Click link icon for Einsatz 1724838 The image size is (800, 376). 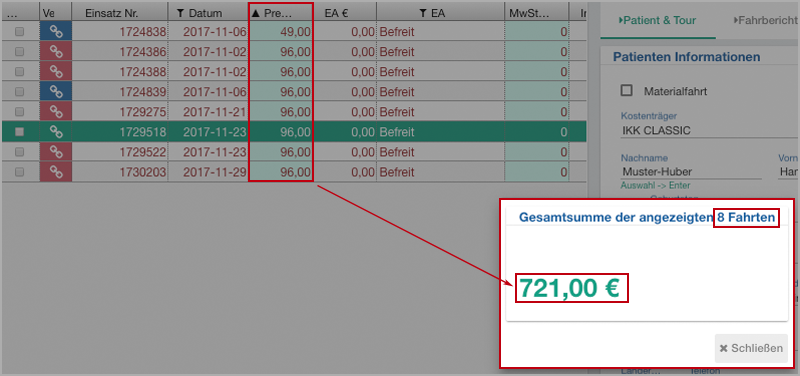click(56, 32)
